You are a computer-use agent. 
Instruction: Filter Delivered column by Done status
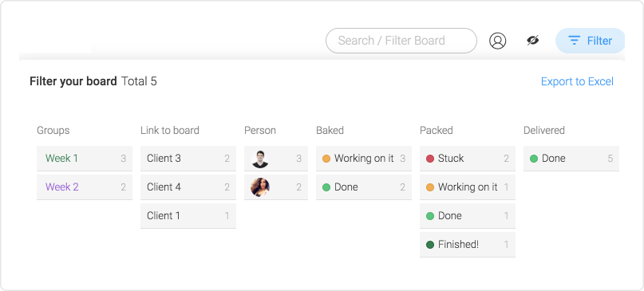coord(571,159)
